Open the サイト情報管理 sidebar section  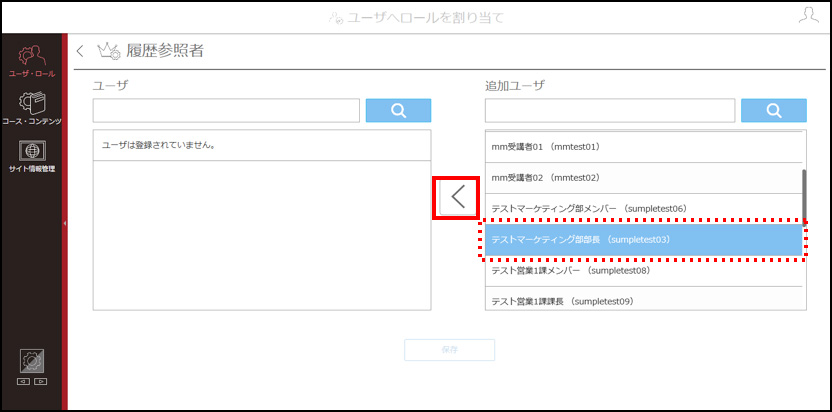pyautogui.click(x=32, y=157)
